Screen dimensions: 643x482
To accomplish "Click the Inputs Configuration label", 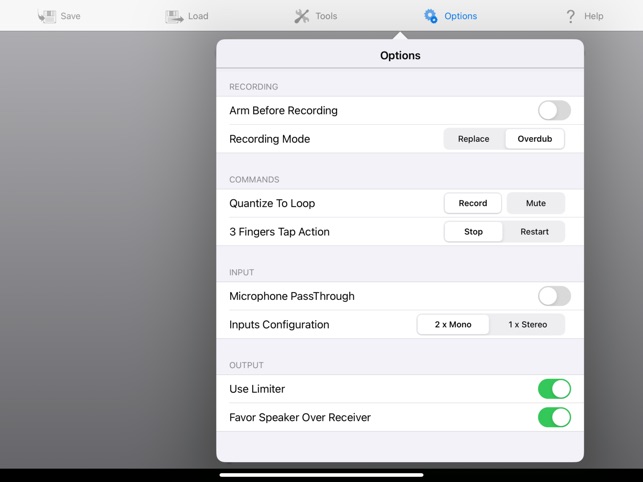I will (x=279, y=324).
